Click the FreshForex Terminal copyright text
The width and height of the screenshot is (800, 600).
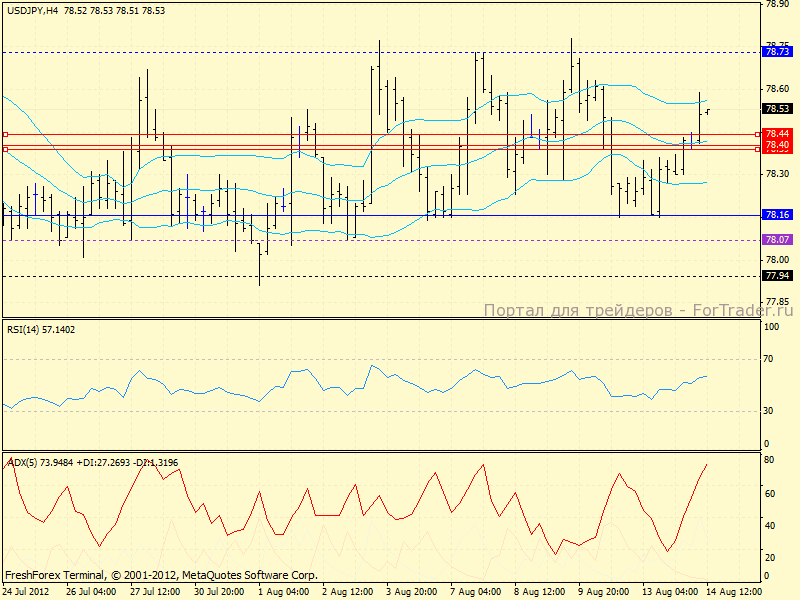point(161,575)
